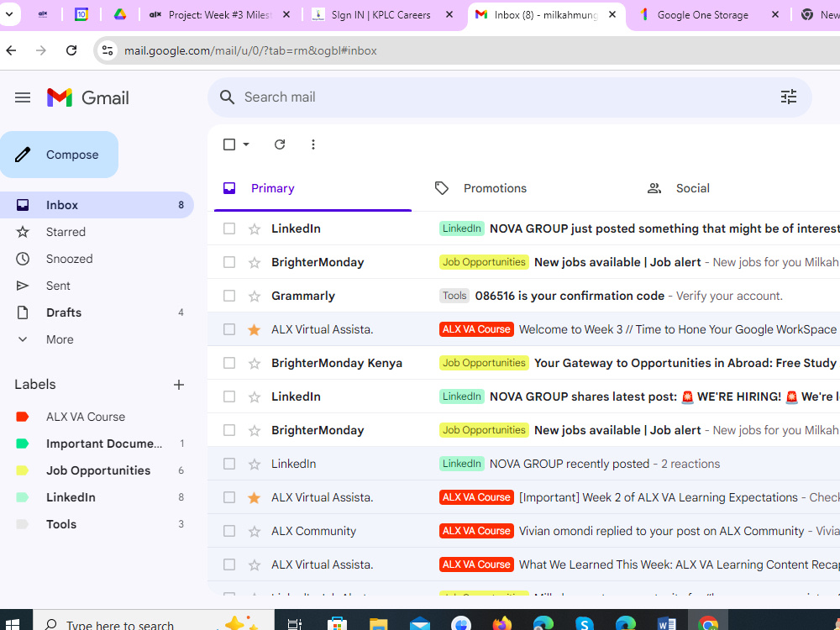Open the Sent folder
This screenshot has height=630, width=840.
point(58,286)
